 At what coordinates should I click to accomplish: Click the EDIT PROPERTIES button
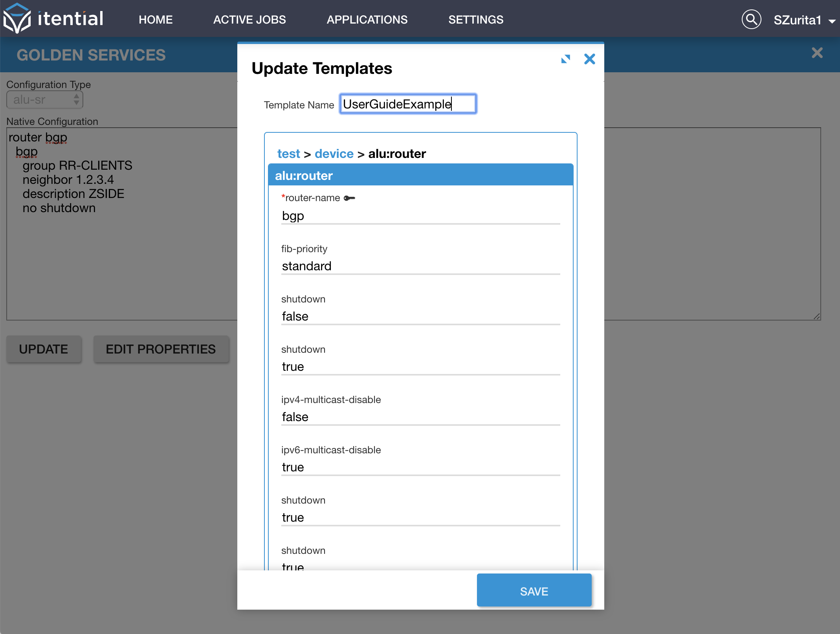(x=161, y=349)
